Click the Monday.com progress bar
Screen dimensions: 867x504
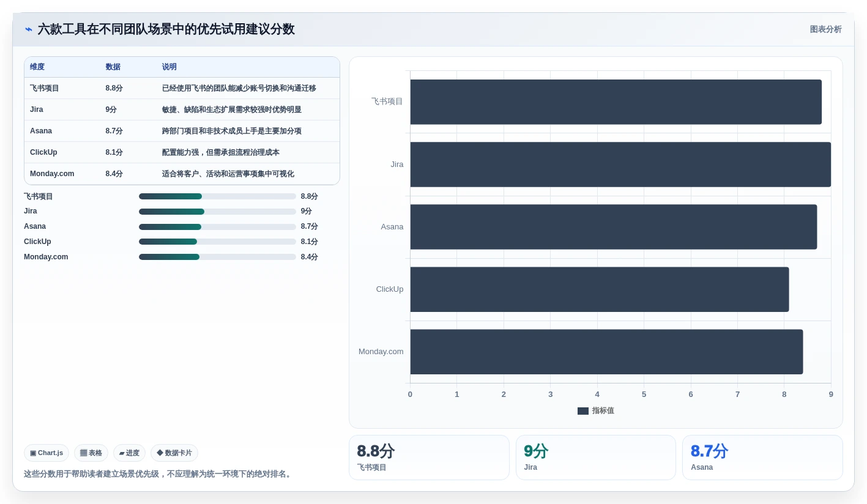click(x=217, y=257)
